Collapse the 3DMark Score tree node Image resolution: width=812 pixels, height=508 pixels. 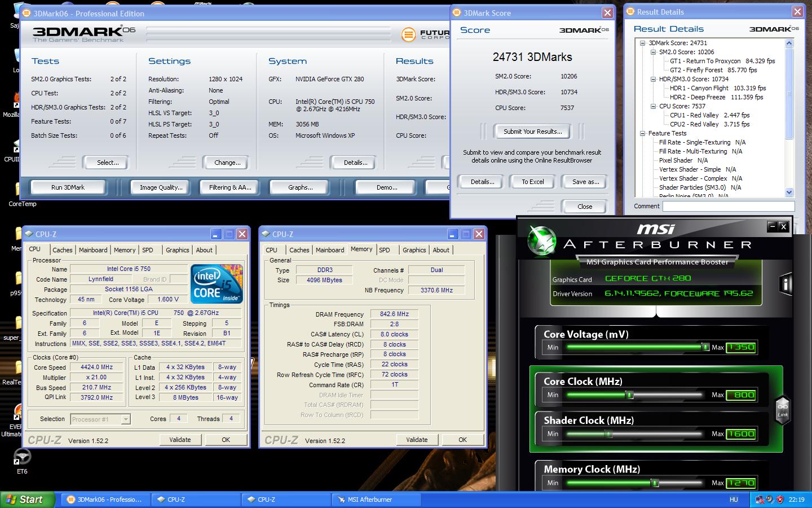pos(643,43)
